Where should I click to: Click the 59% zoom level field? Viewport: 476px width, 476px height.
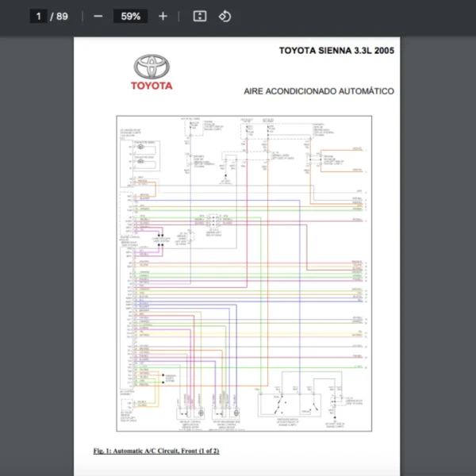[x=131, y=16]
